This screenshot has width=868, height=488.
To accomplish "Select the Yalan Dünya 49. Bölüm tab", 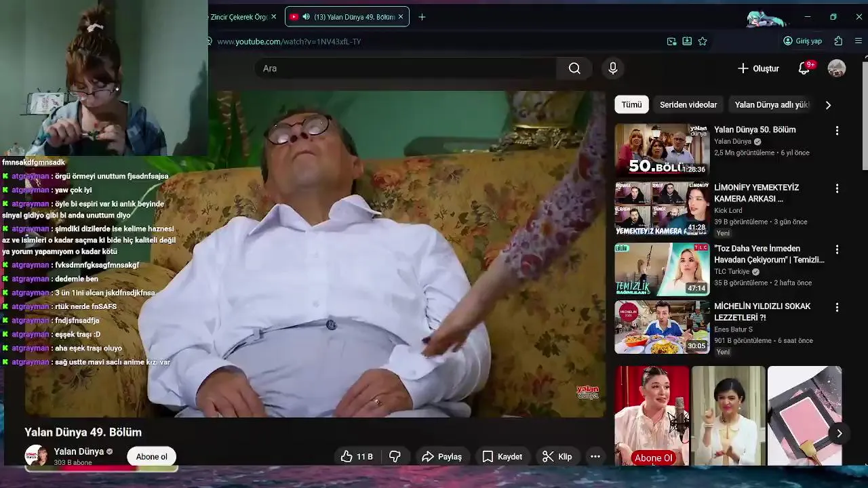I will [x=347, y=17].
